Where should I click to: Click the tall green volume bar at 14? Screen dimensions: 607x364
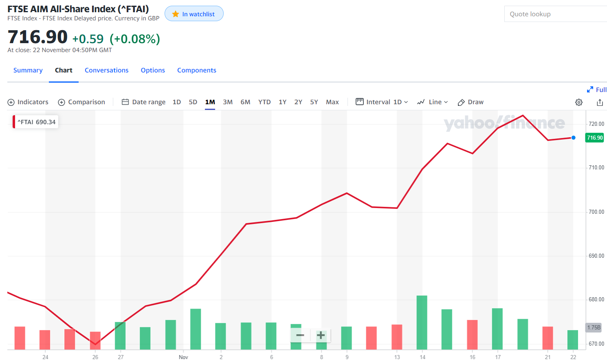pyautogui.click(x=422, y=322)
